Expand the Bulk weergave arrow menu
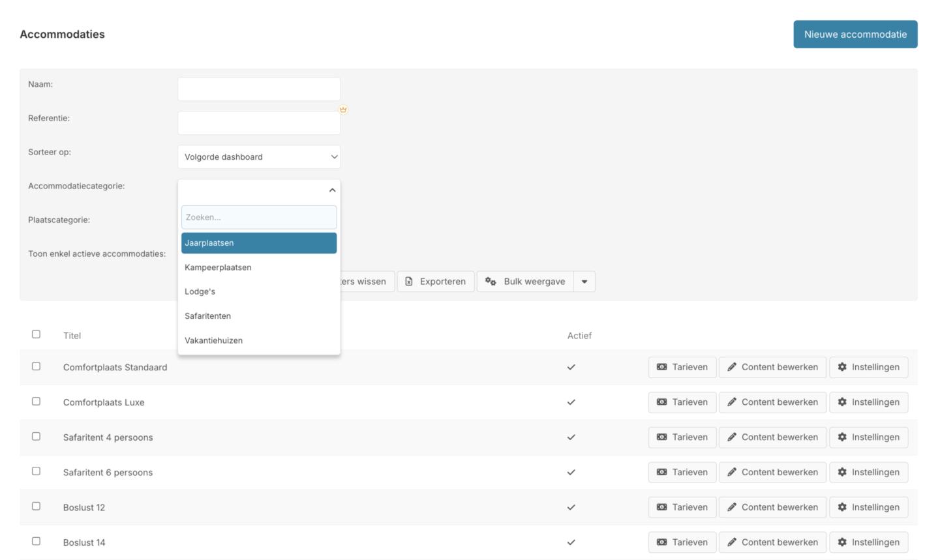The height and width of the screenshot is (560, 940). [584, 282]
